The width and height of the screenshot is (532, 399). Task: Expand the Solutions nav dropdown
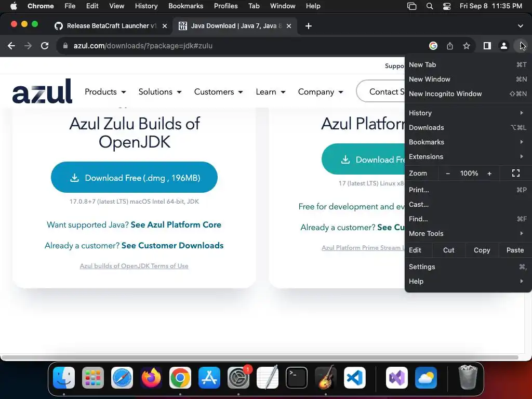(160, 91)
